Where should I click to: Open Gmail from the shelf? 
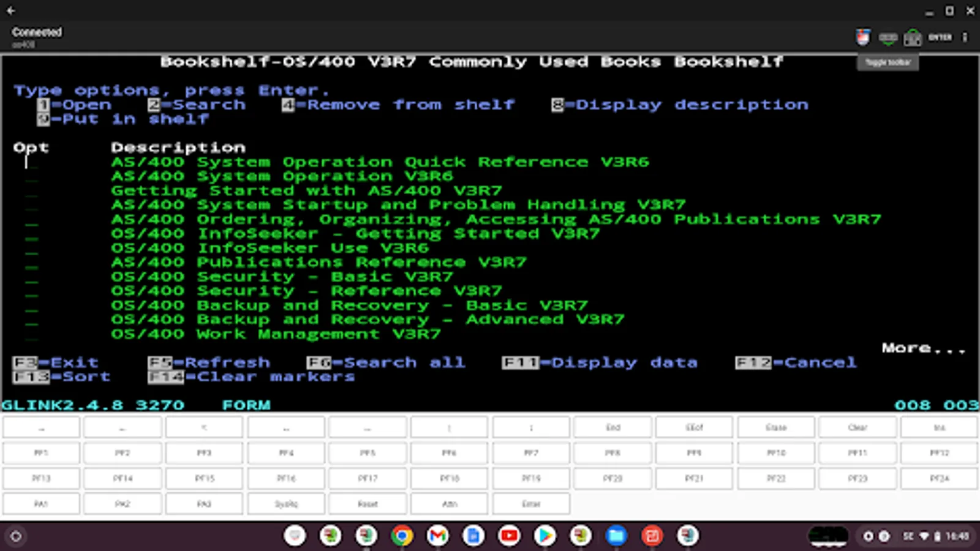(x=437, y=536)
